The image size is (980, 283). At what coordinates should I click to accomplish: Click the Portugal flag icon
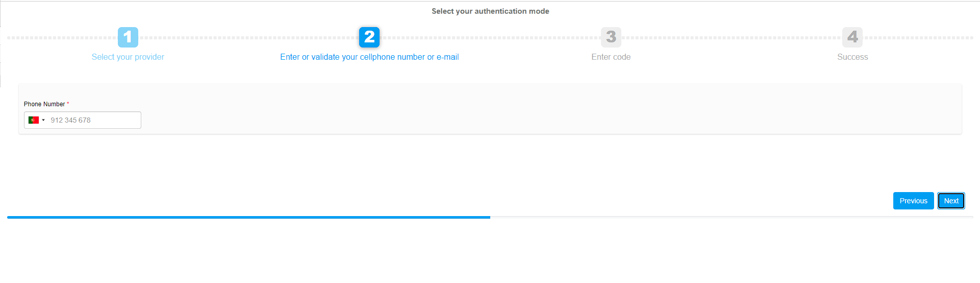click(34, 120)
